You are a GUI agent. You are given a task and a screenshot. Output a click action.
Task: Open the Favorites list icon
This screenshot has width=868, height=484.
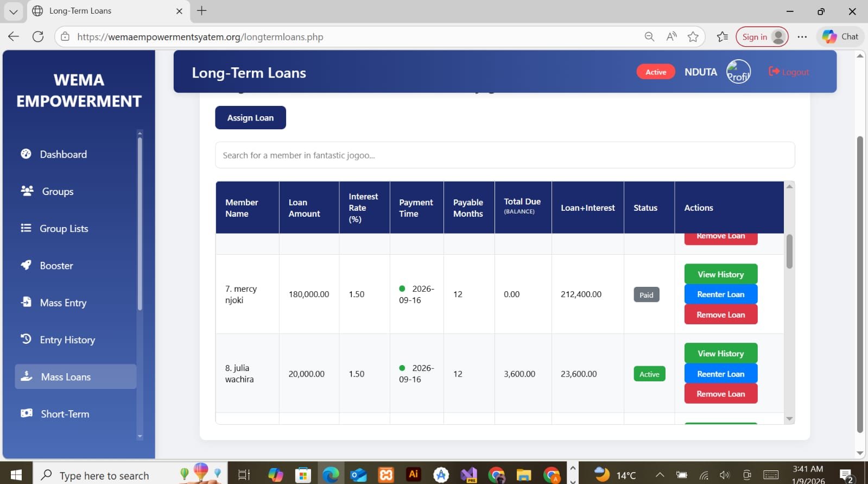click(x=723, y=36)
